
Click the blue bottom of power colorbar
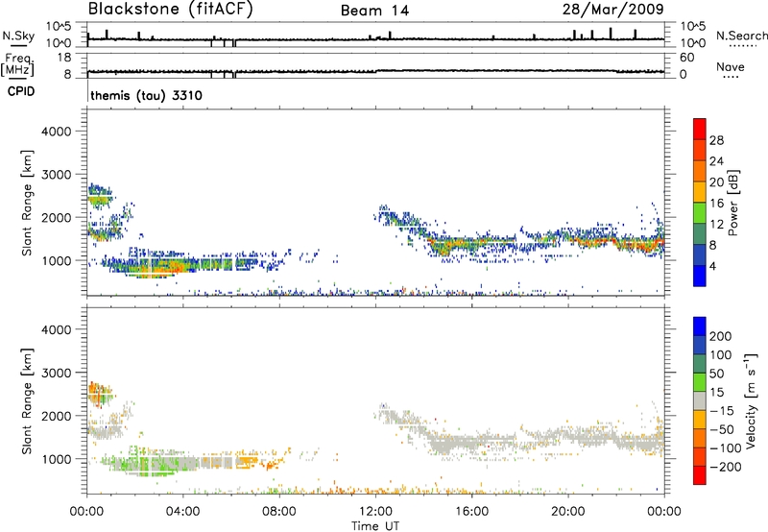(x=700, y=276)
